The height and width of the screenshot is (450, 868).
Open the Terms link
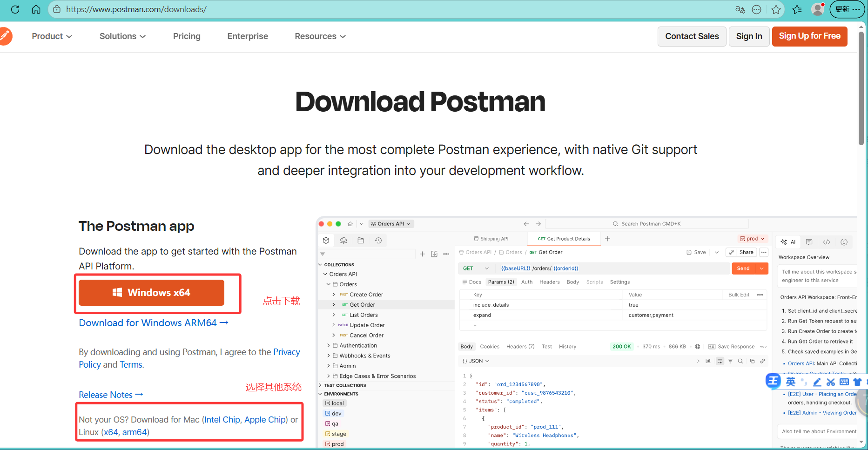(131, 365)
